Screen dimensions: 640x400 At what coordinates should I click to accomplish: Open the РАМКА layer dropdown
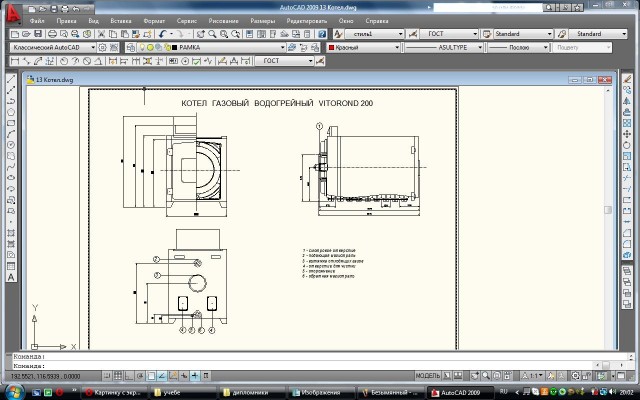coord(282,48)
